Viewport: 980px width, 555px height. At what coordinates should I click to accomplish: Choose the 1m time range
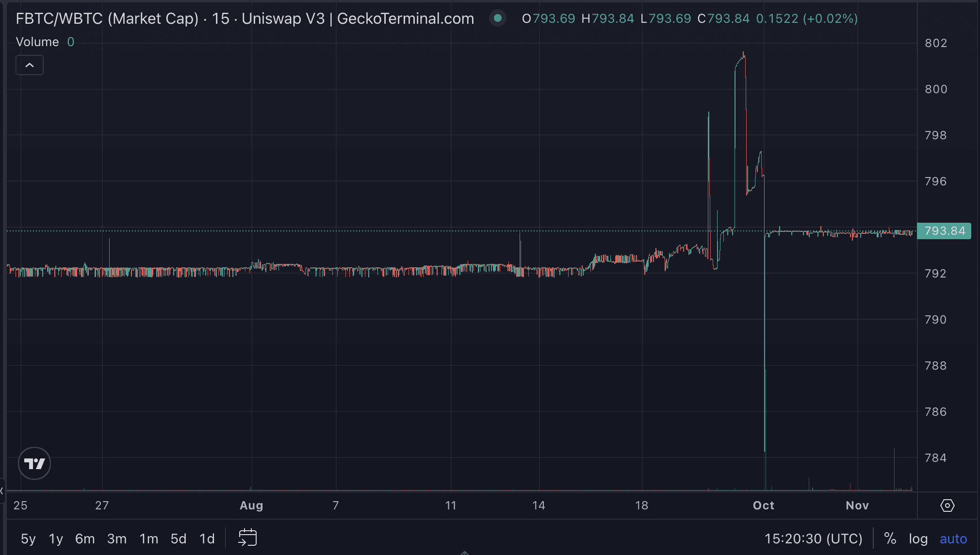click(x=148, y=539)
